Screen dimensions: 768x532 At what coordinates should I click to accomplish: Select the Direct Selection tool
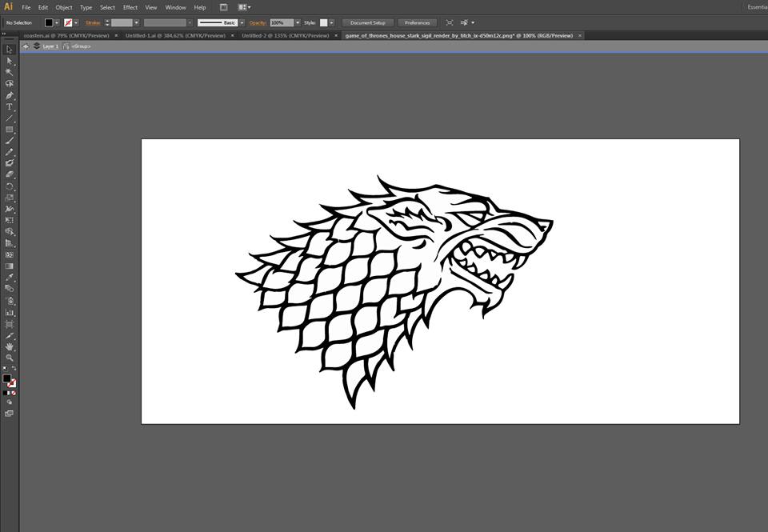click(10, 62)
